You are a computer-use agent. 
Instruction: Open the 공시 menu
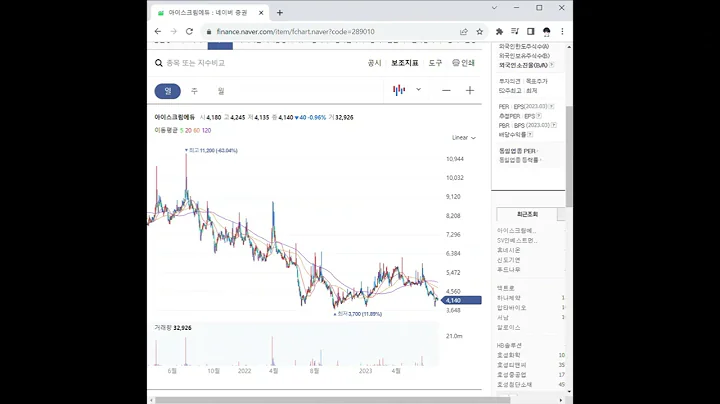374,63
